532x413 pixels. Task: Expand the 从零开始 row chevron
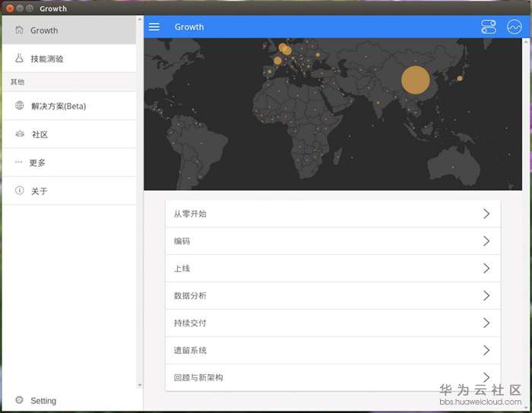(486, 213)
